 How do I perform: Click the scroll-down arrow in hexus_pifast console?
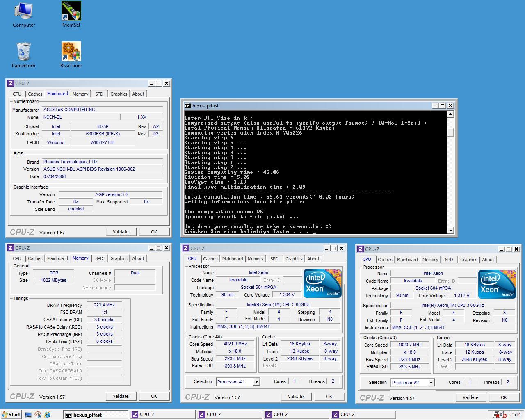(x=450, y=231)
